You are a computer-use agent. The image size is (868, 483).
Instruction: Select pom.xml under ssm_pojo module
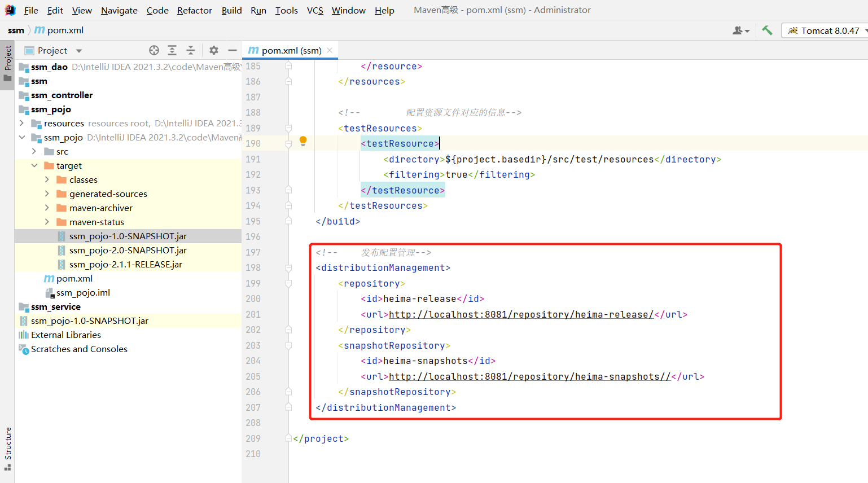point(128,278)
